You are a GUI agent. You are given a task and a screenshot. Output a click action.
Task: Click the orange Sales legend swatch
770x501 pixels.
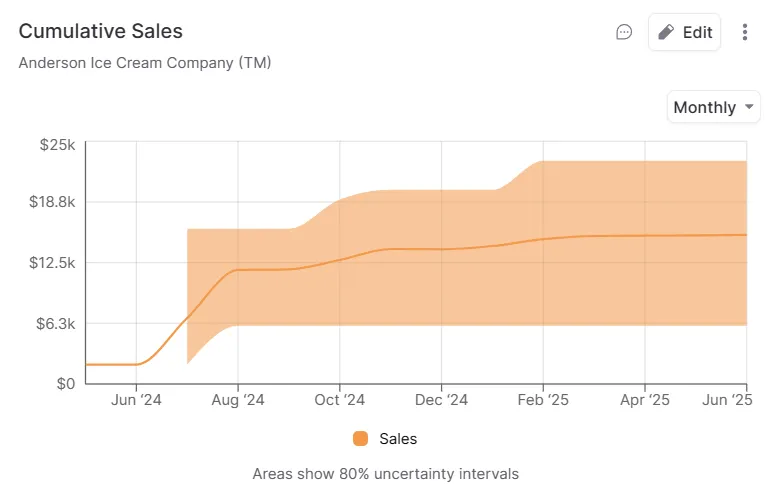pos(360,438)
